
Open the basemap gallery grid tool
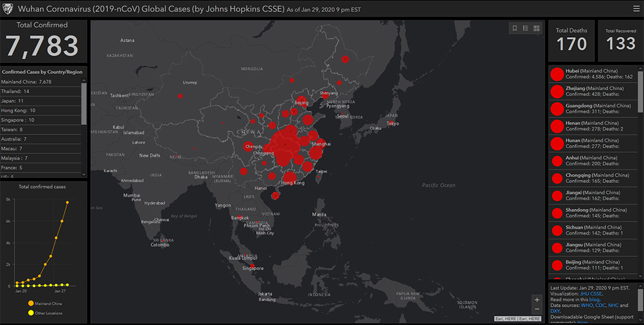536,28
